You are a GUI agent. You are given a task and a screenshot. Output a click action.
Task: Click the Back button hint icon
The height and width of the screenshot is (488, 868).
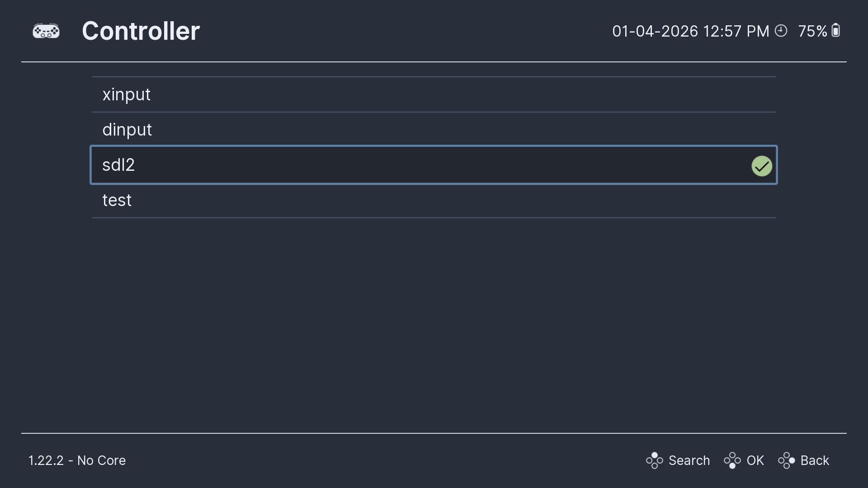coord(786,460)
